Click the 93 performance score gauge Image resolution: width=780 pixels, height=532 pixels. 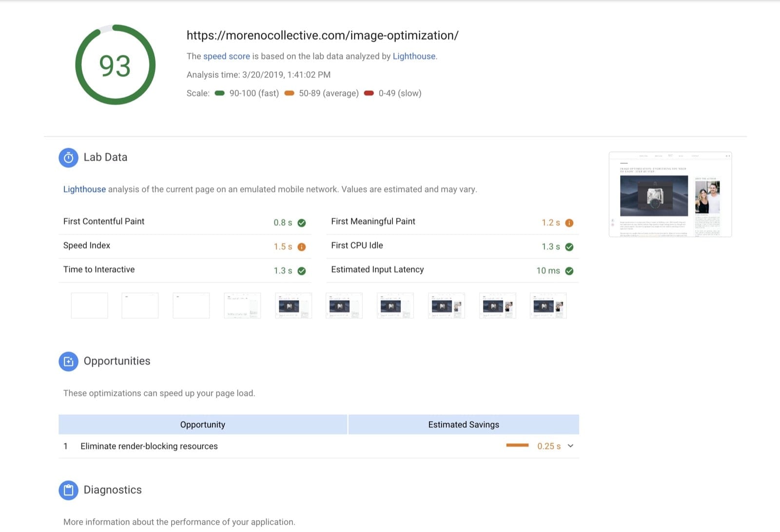[x=115, y=65]
